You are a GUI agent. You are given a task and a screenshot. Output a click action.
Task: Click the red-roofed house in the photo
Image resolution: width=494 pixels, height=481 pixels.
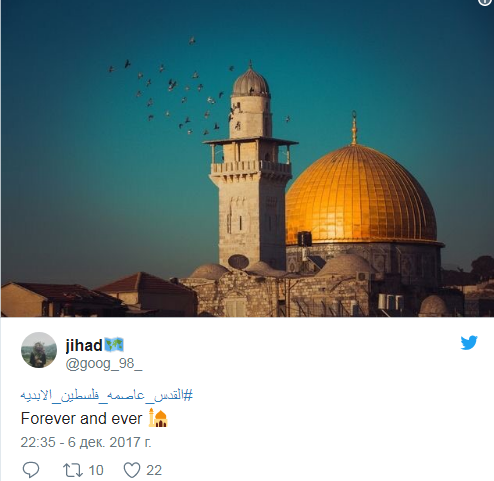147,293
